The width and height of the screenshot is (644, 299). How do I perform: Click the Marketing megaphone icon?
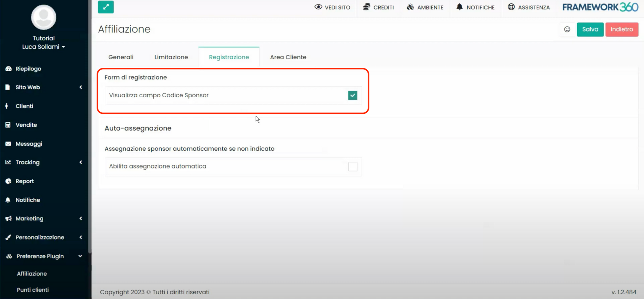(x=8, y=219)
